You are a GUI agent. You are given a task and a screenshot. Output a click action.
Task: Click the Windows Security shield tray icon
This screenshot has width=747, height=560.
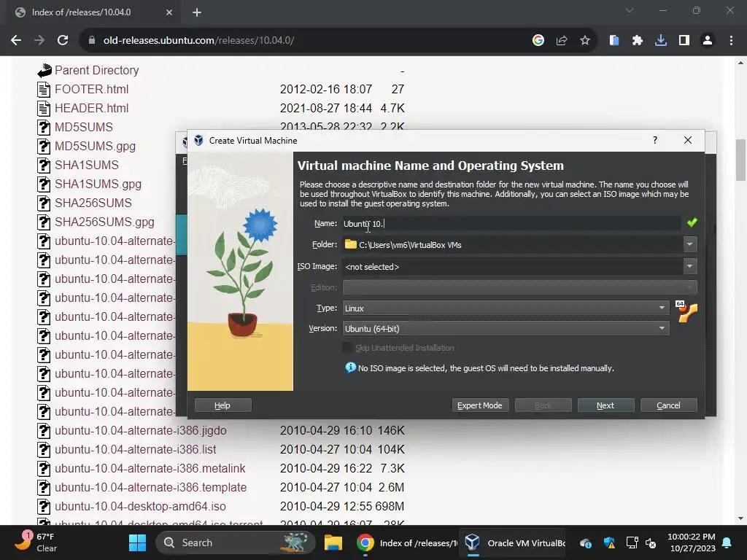tap(609, 542)
